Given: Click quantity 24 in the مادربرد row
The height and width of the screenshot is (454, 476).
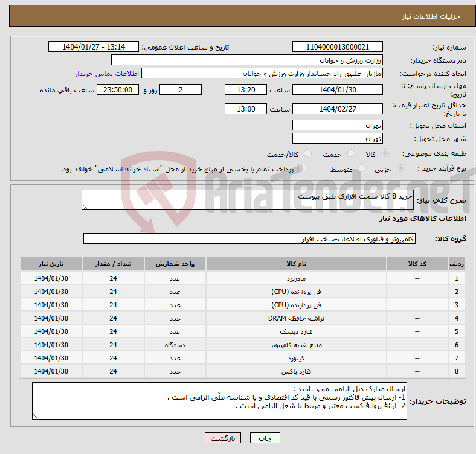Looking at the screenshot, I should [113, 278].
